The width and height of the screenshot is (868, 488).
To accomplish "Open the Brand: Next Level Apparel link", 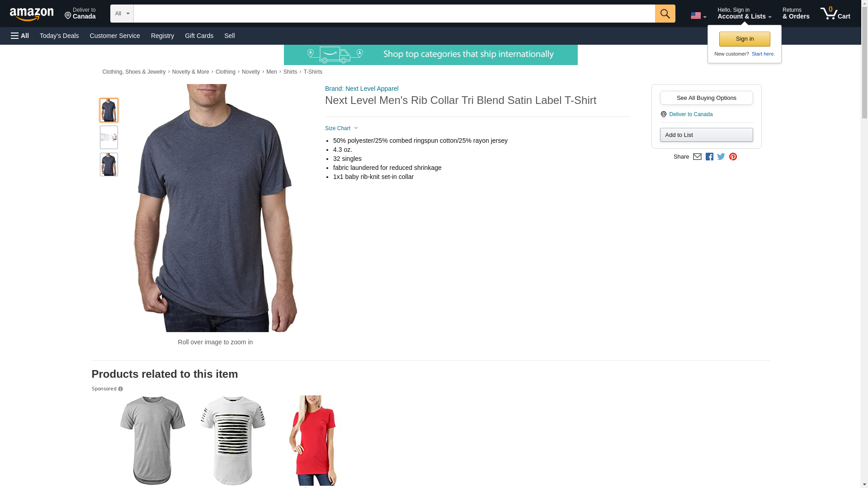I will pos(362,89).
